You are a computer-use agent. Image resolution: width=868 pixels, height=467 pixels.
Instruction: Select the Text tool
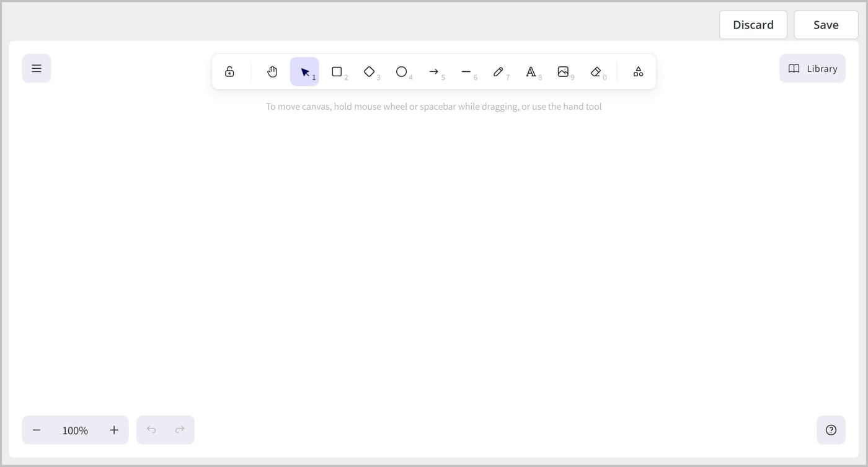(531, 72)
